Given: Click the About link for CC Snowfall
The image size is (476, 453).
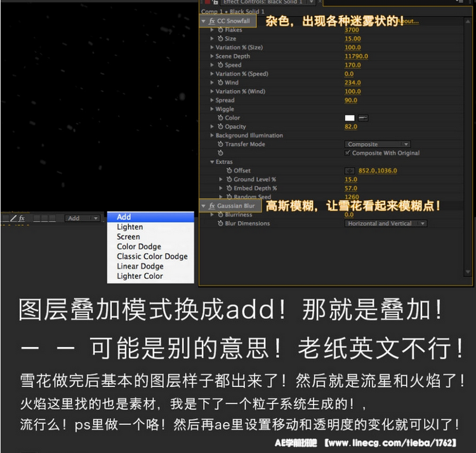Looking at the screenshot, I should pyautogui.click(x=409, y=21).
